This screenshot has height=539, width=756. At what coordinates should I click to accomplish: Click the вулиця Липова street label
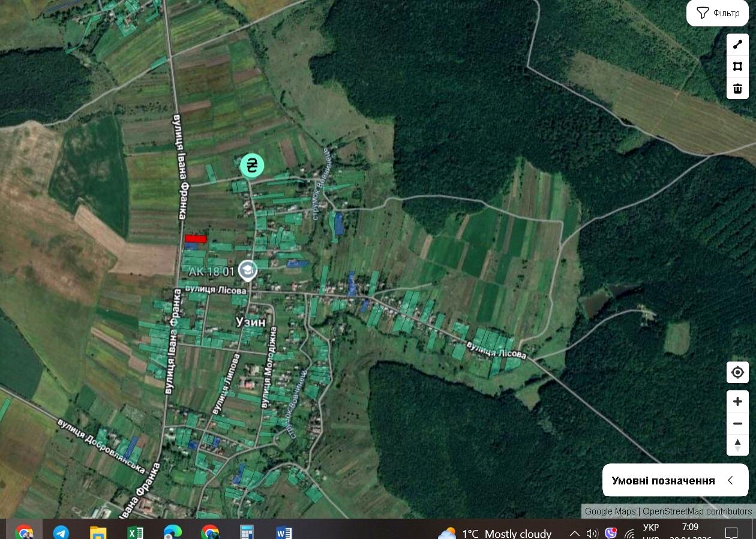point(226,384)
